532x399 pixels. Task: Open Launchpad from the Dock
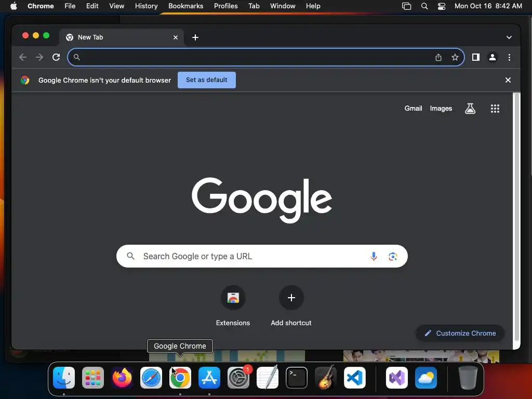(x=93, y=378)
